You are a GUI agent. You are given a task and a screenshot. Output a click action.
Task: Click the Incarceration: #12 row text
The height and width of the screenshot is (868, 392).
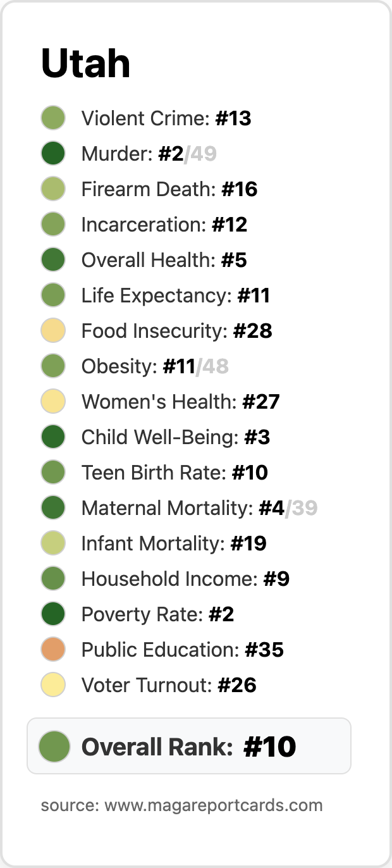(x=164, y=225)
